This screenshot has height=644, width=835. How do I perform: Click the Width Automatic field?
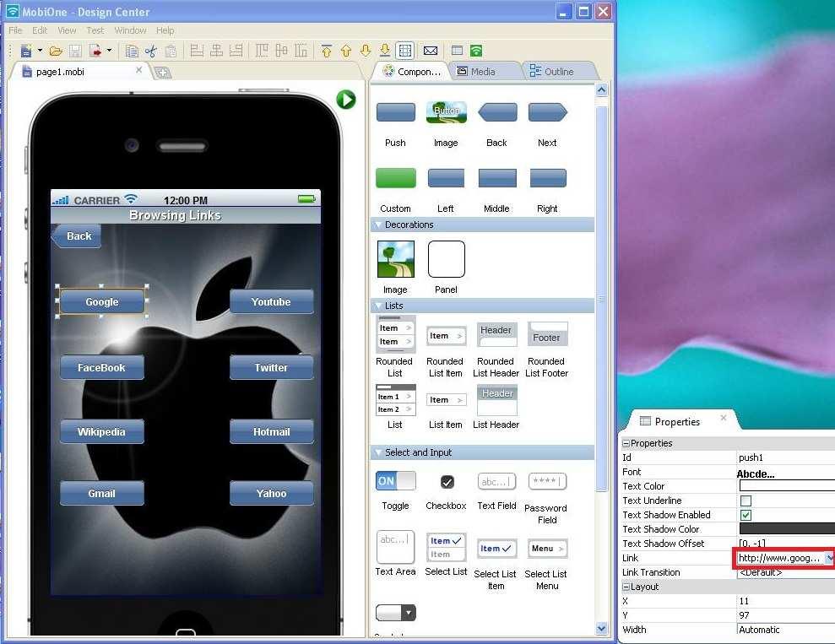click(x=785, y=630)
